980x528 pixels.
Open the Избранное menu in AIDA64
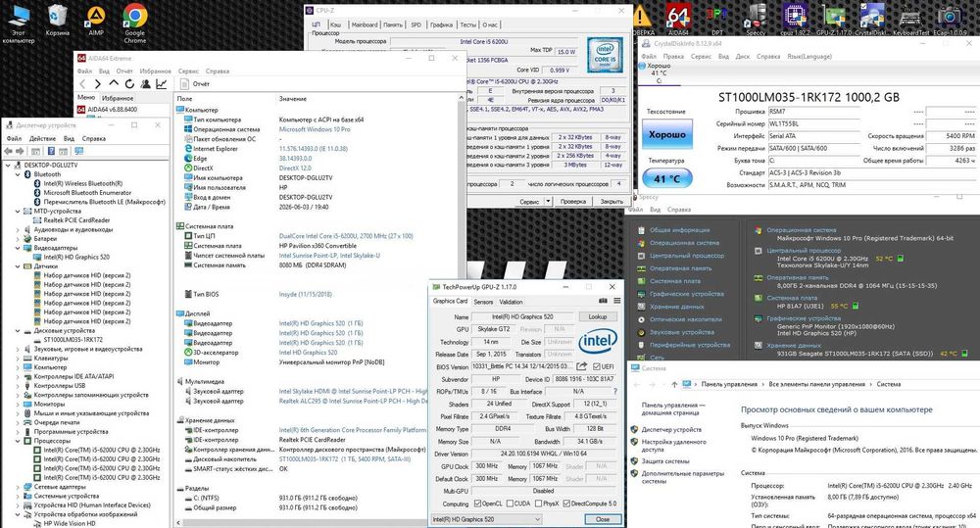(155, 72)
